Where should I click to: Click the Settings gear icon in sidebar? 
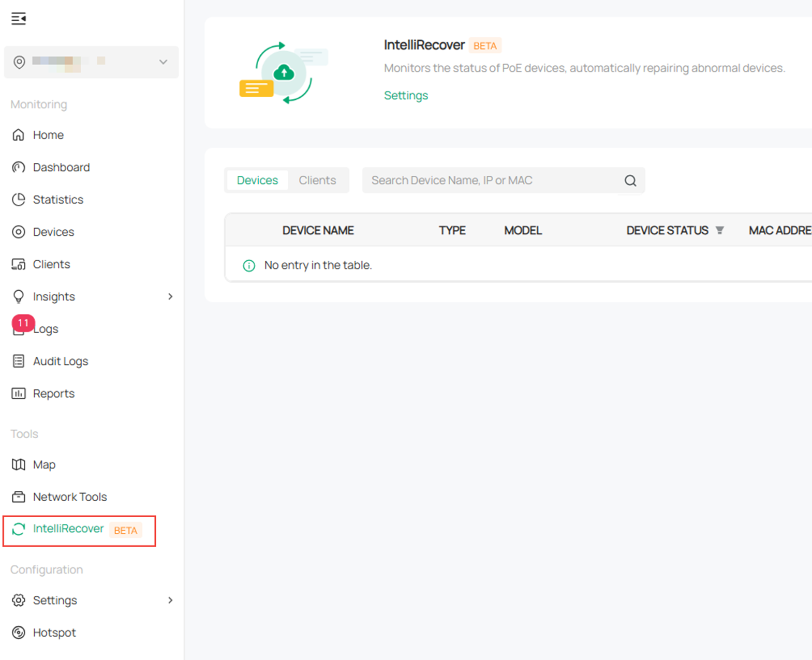(x=19, y=600)
